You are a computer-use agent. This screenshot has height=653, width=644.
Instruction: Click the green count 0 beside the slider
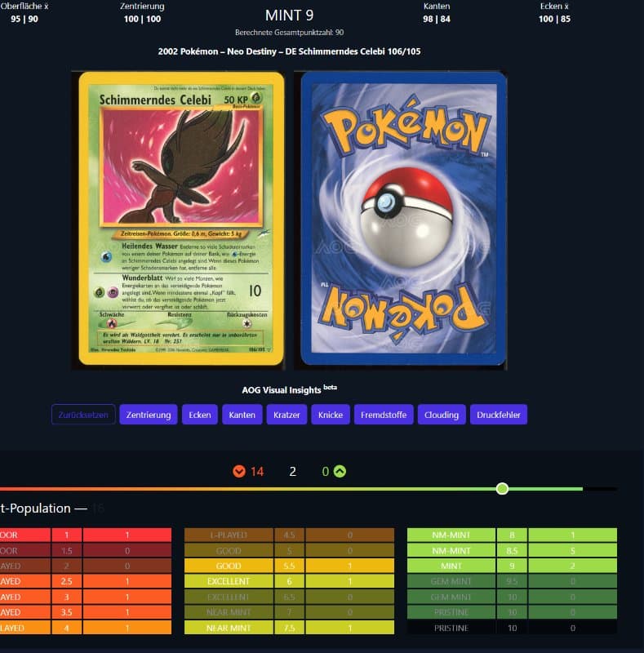326,472
